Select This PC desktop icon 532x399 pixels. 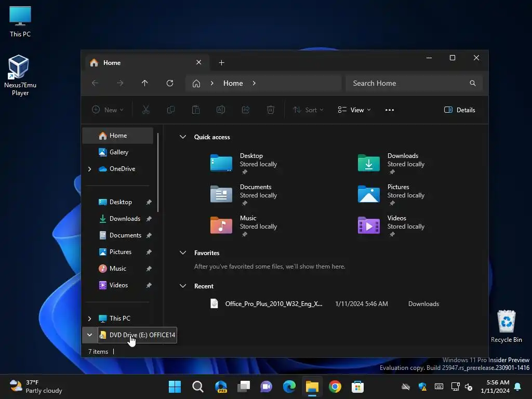point(20,22)
